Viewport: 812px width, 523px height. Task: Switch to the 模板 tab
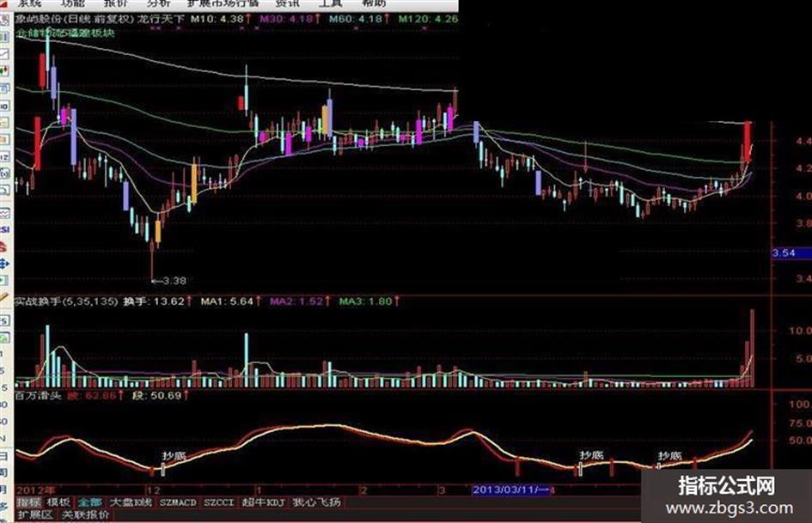58,502
